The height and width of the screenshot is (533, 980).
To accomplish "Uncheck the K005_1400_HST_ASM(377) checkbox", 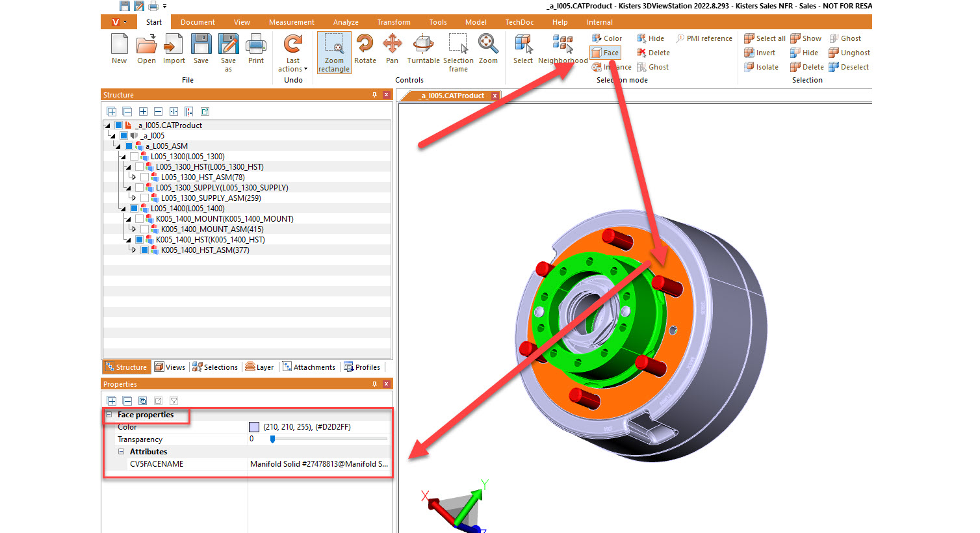I will [144, 250].
